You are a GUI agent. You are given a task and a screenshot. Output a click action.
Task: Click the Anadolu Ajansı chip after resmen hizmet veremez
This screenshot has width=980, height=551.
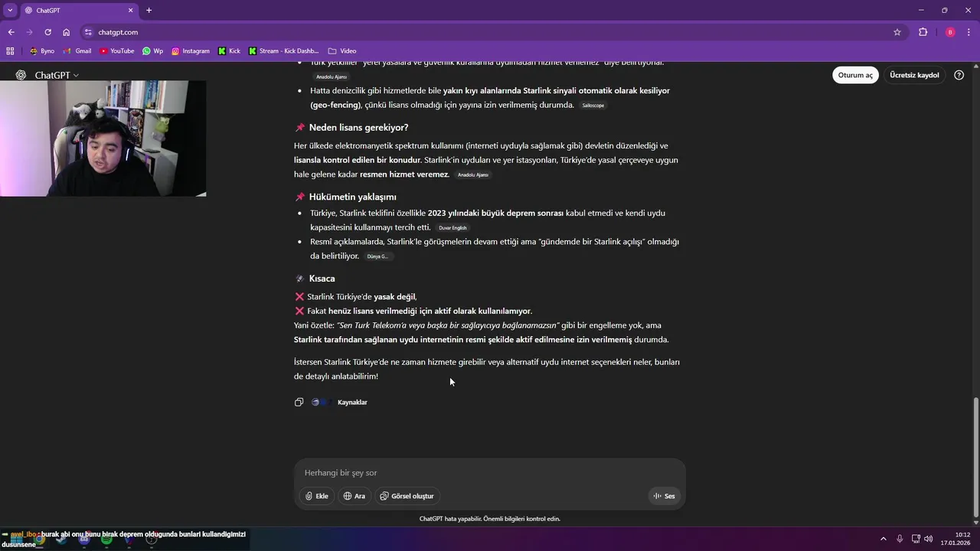pos(472,175)
